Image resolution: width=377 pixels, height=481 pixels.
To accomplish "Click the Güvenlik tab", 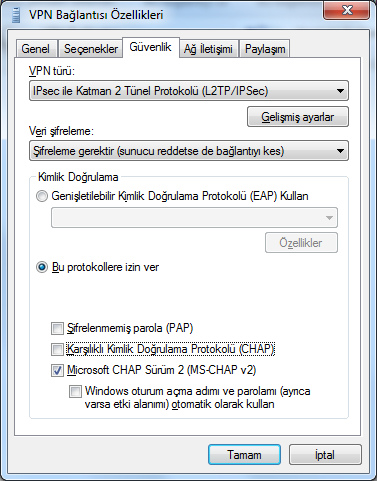I will tap(151, 47).
